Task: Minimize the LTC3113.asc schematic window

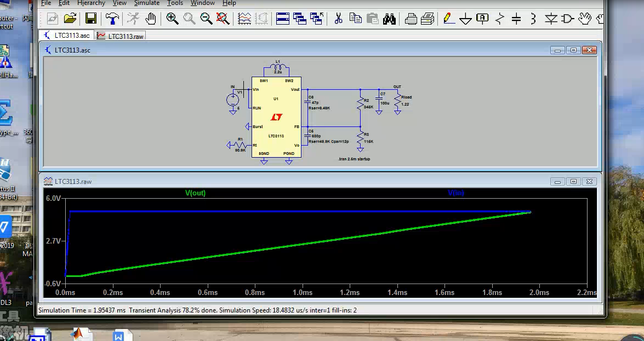Action: click(557, 50)
